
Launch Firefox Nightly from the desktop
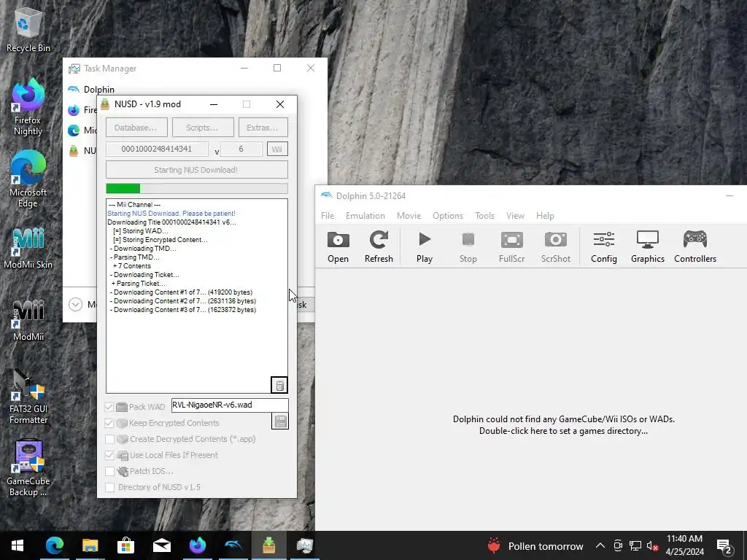tap(28, 107)
